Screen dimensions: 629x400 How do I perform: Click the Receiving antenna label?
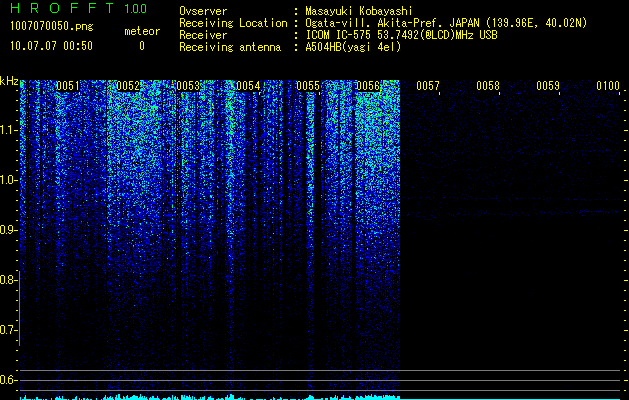click(x=230, y=47)
